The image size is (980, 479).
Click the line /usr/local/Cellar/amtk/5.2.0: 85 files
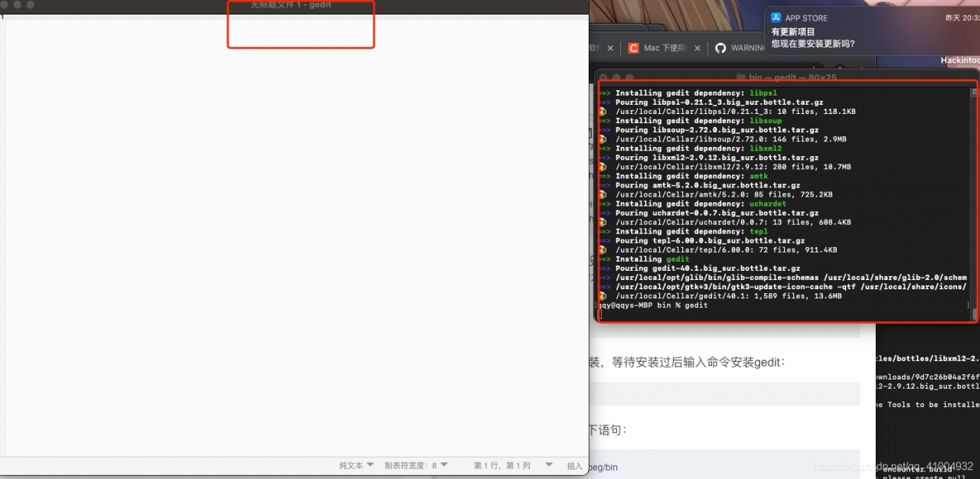[716, 194]
